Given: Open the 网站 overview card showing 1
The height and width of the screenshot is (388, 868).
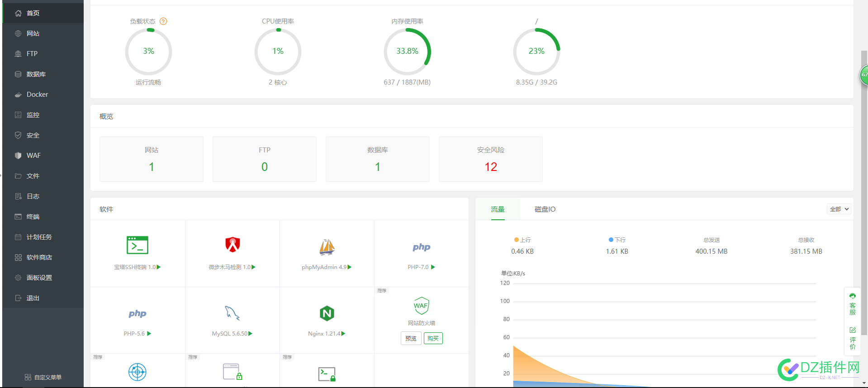Looking at the screenshot, I should click(x=152, y=159).
